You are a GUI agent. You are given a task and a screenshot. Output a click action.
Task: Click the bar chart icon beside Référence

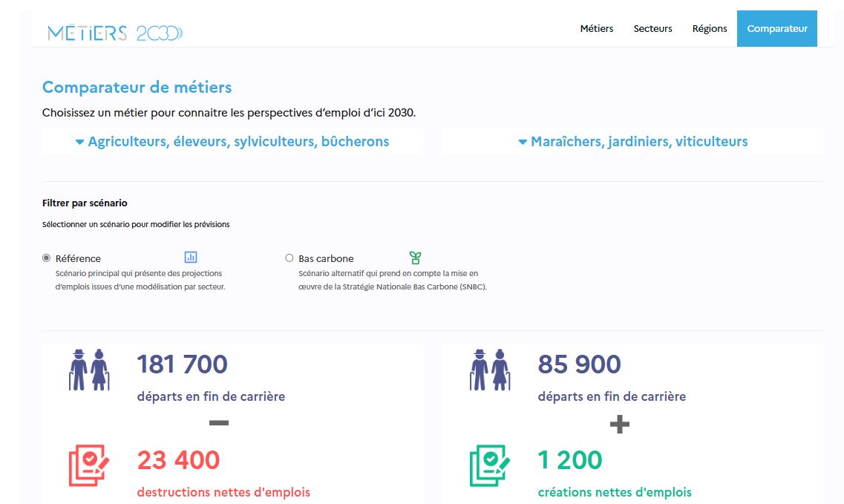191,257
